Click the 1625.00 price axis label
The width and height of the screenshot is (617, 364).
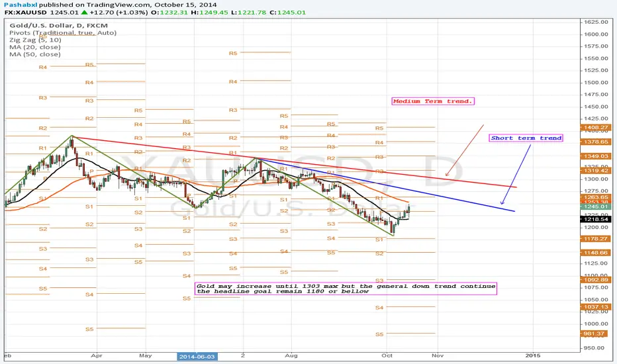click(596, 22)
